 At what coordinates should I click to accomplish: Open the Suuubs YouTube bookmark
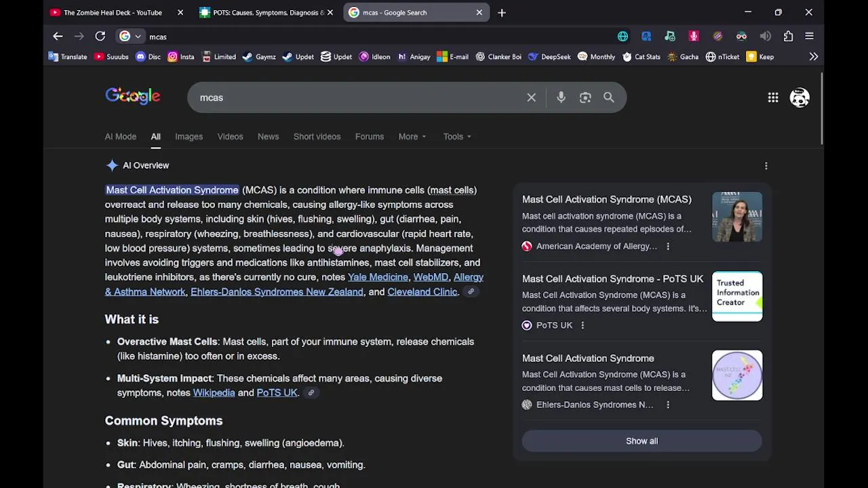(x=111, y=57)
